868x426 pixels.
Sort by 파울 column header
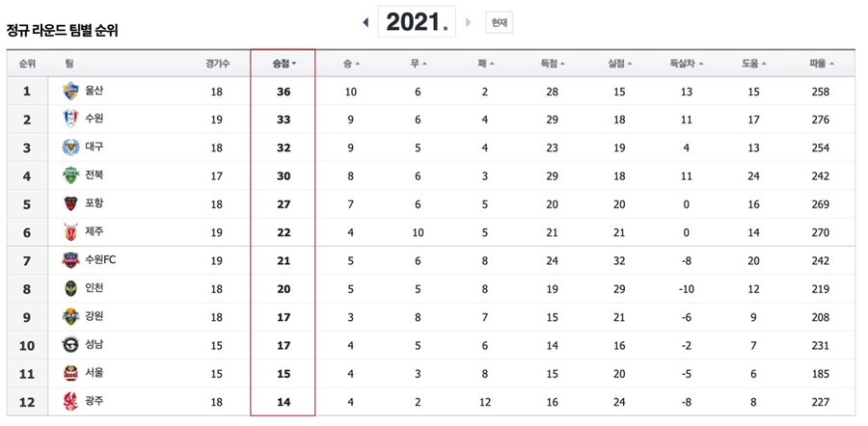tap(822, 64)
